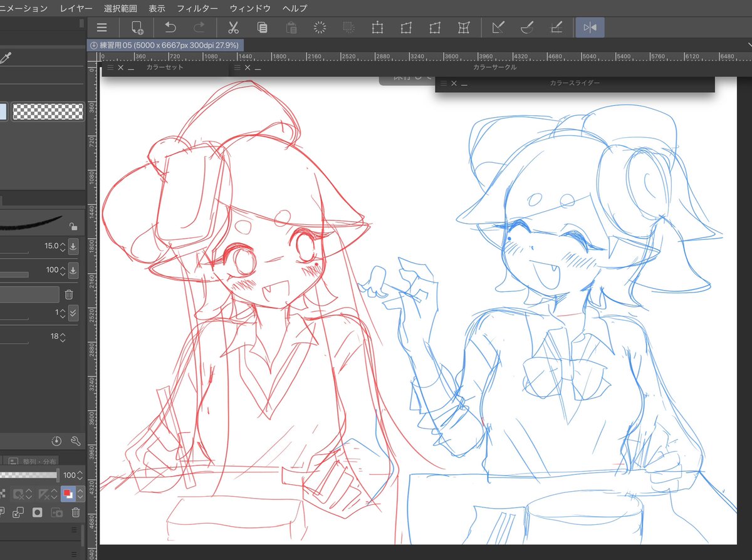Screen dimensions: 752x560
Task: Select the light blue main color swatch
Action: pyautogui.click(x=3, y=112)
